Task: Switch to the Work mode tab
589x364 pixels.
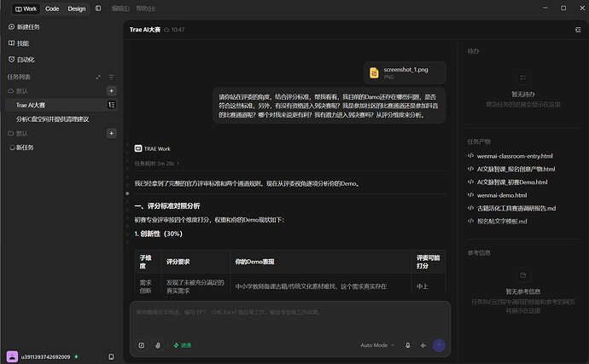Action: coord(26,9)
